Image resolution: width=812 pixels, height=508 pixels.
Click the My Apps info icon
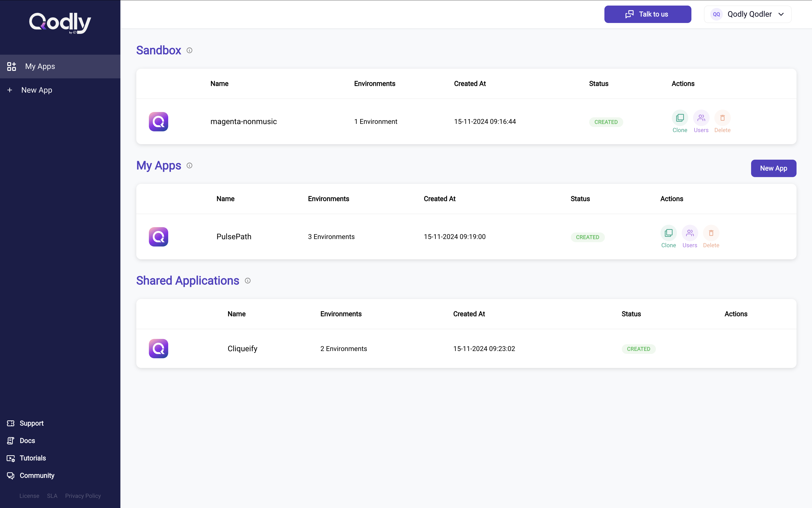[189, 166]
